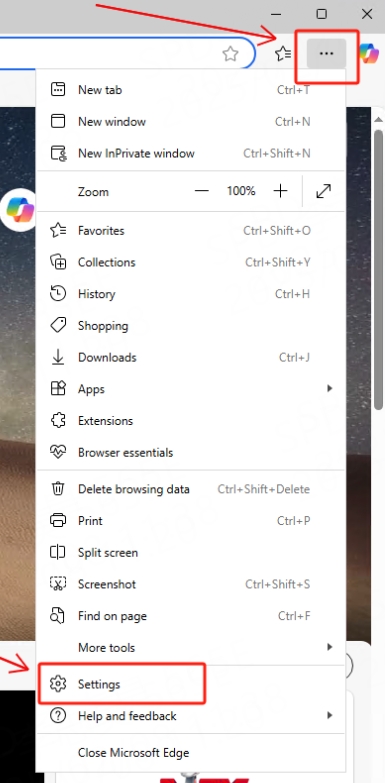This screenshot has height=783, width=385.
Task: Click the three-dots Settings and more button
Action: coord(326,53)
